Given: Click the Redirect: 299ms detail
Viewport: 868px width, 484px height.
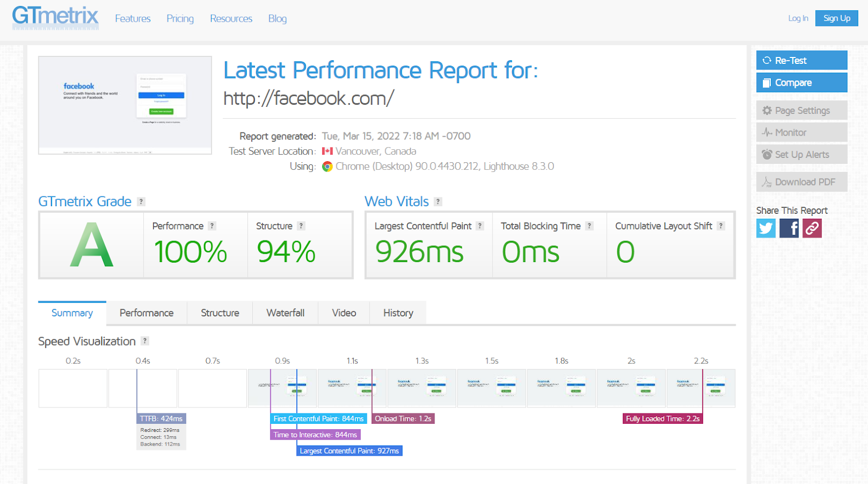Looking at the screenshot, I should pyautogui.click(x=159, y=430).
